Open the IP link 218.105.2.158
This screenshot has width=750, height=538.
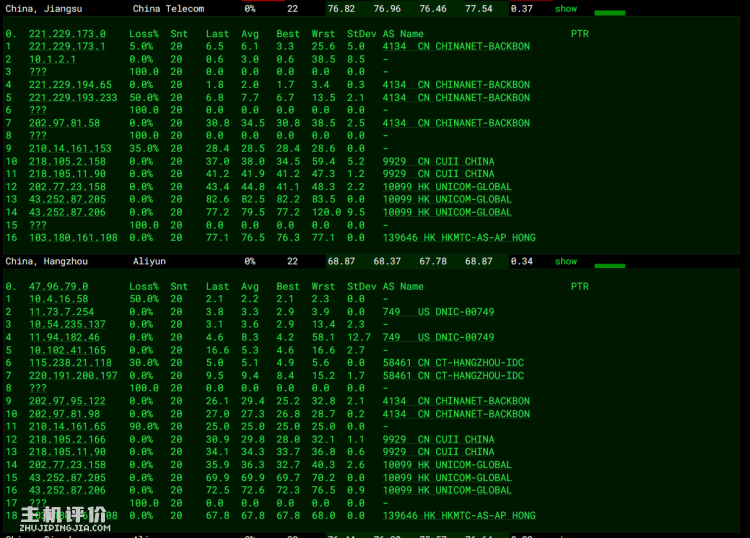pos(67,162)
